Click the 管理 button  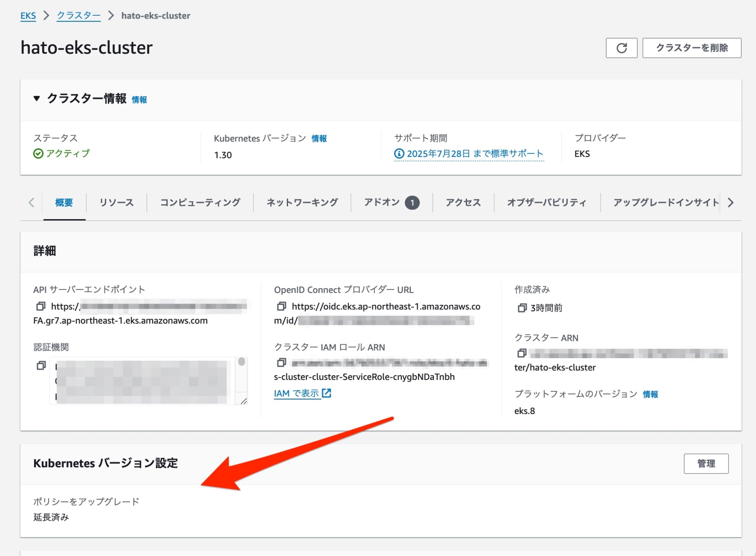pos(706,463)
